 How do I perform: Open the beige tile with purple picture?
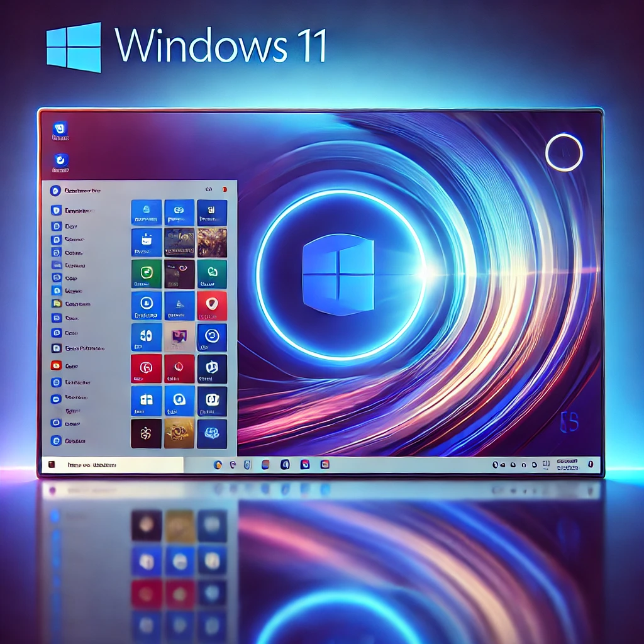pyautogui.click(x=179, y=337)
